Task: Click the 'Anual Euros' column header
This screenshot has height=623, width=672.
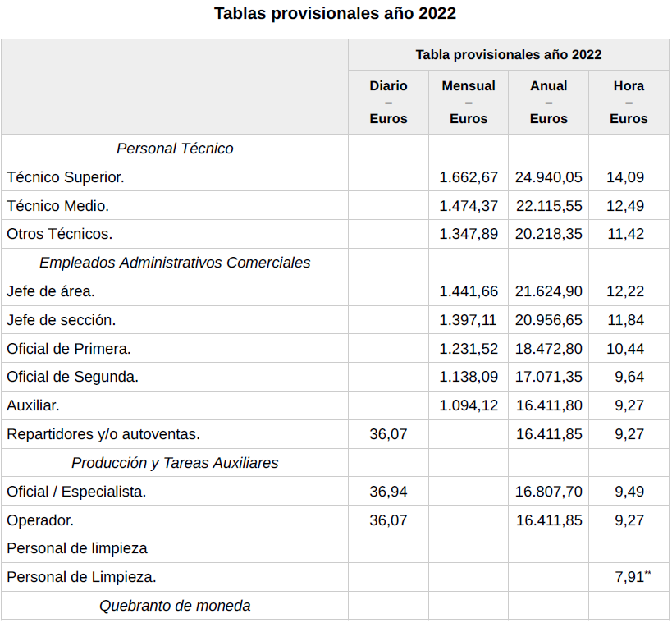Action: (x=548, y=102)
